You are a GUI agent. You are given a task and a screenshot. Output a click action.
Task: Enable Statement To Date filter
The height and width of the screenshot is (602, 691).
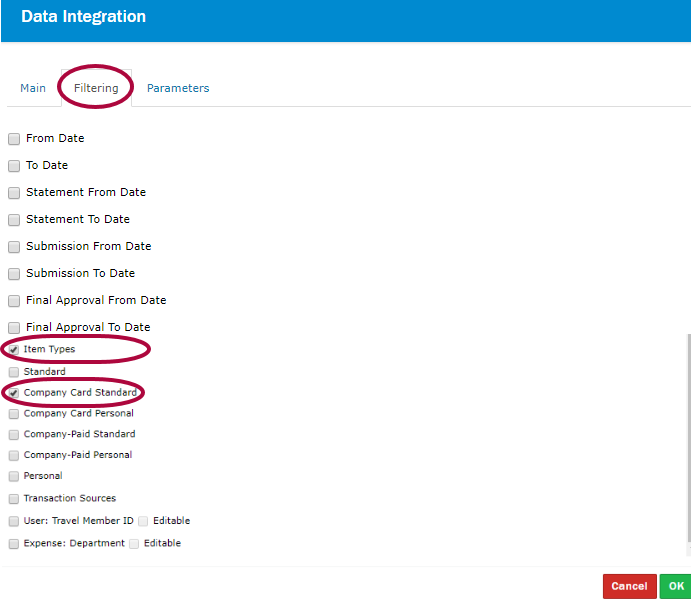tap(14, 220)
